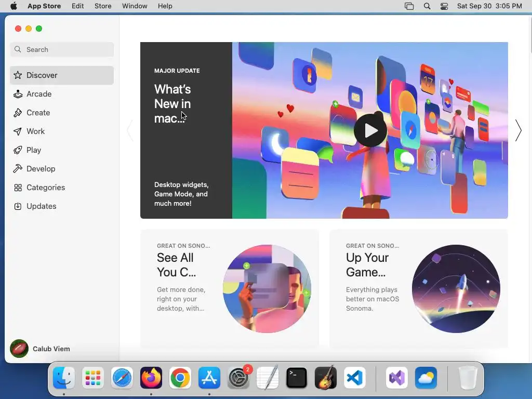Click Stage Manager icon in menu bar
Screen dimensions: 532x399
point(409,6)
